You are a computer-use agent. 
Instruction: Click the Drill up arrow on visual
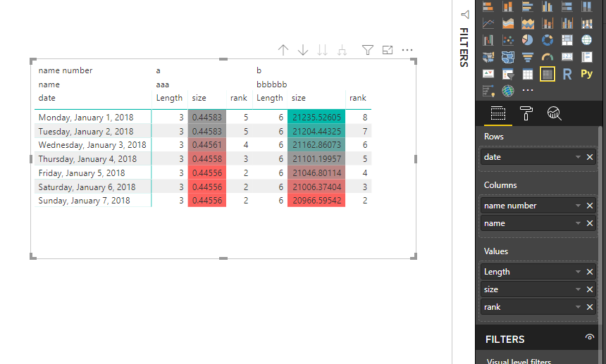(283, 50)
